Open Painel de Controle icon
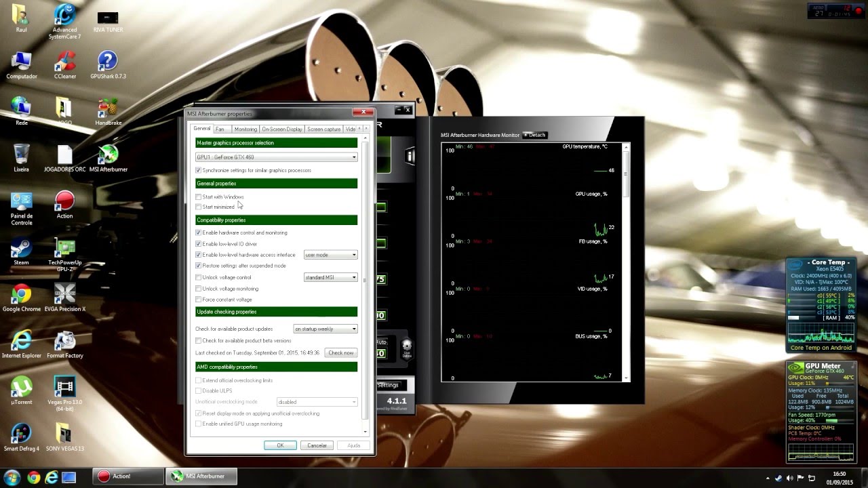The height and width of the screenshot is (488, 868). click(21, 207)
